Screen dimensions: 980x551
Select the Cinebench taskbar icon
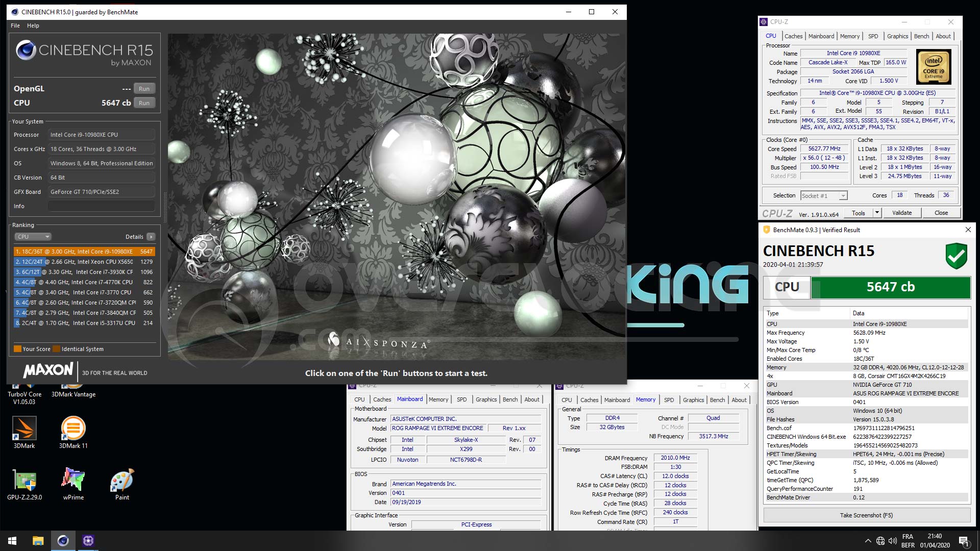pos(63,541)
